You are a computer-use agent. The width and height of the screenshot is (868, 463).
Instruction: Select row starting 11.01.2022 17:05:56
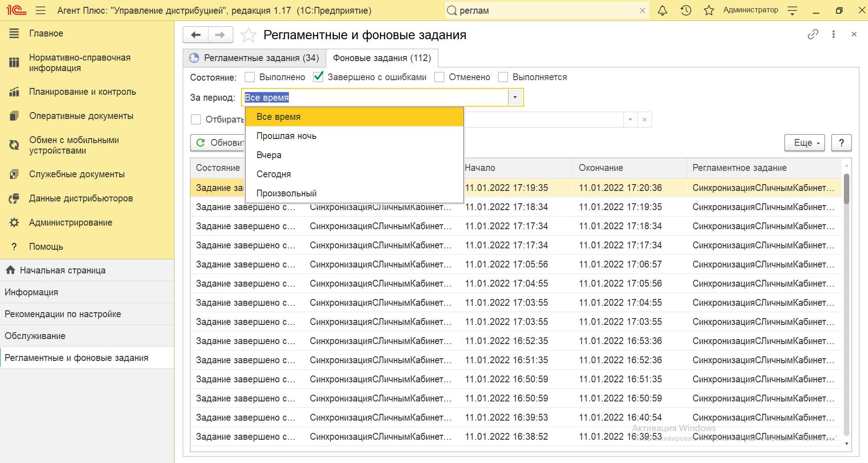pyautogui.click(x=516, y=264)
